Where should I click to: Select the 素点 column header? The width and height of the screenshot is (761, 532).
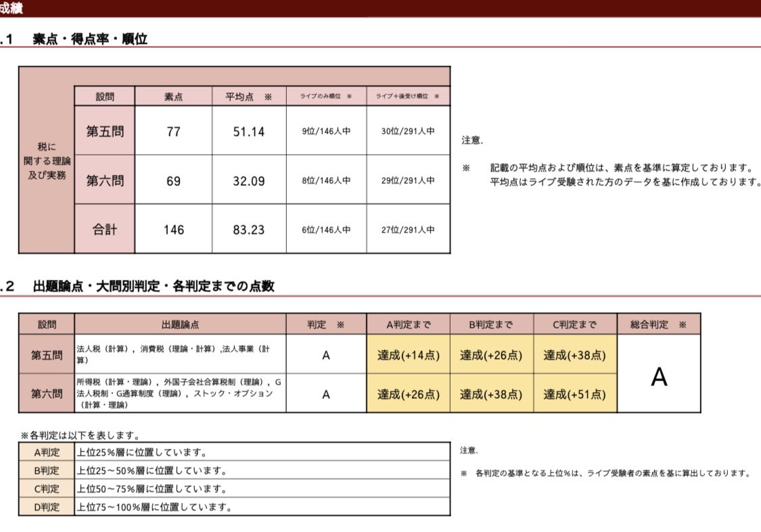173,96
